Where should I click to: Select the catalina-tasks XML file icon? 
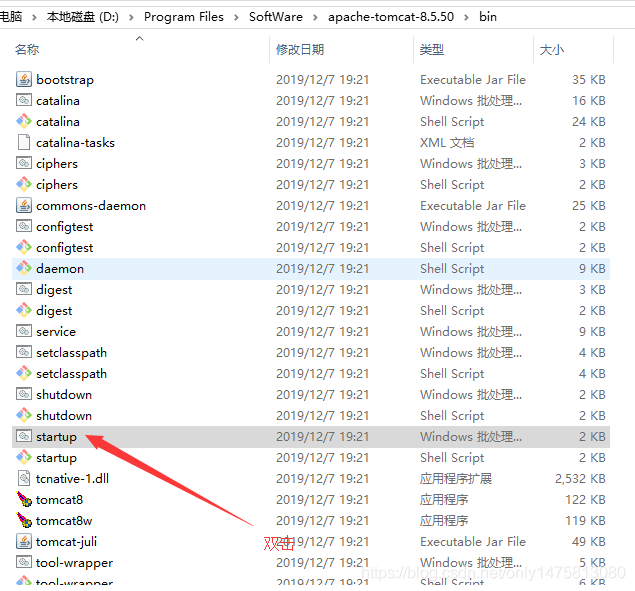(x=24, y=143)
